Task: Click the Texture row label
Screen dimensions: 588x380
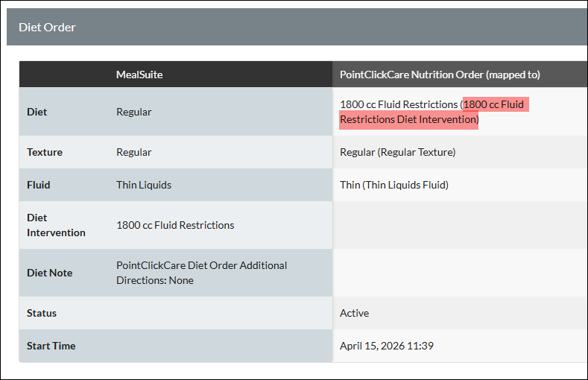Action: pyautogui.click(x=45, y=152)
